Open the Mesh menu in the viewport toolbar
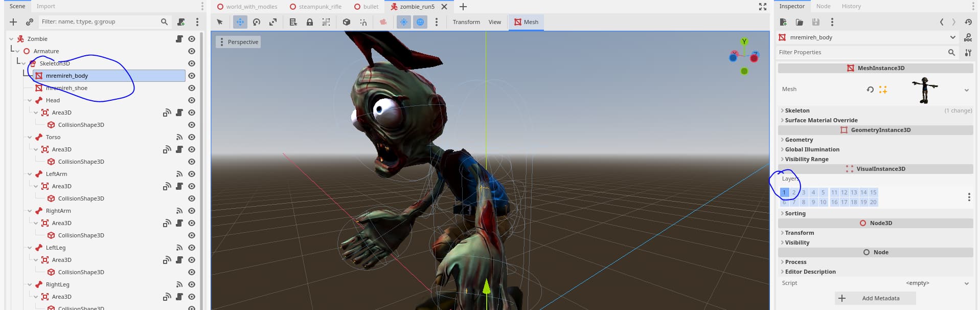 (x=526, y=22)
